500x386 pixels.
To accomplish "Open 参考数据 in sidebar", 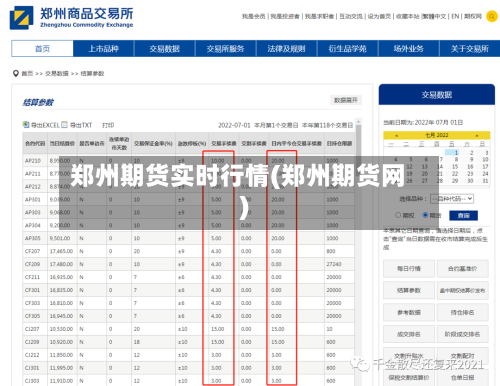I will [x=409, y=312].
